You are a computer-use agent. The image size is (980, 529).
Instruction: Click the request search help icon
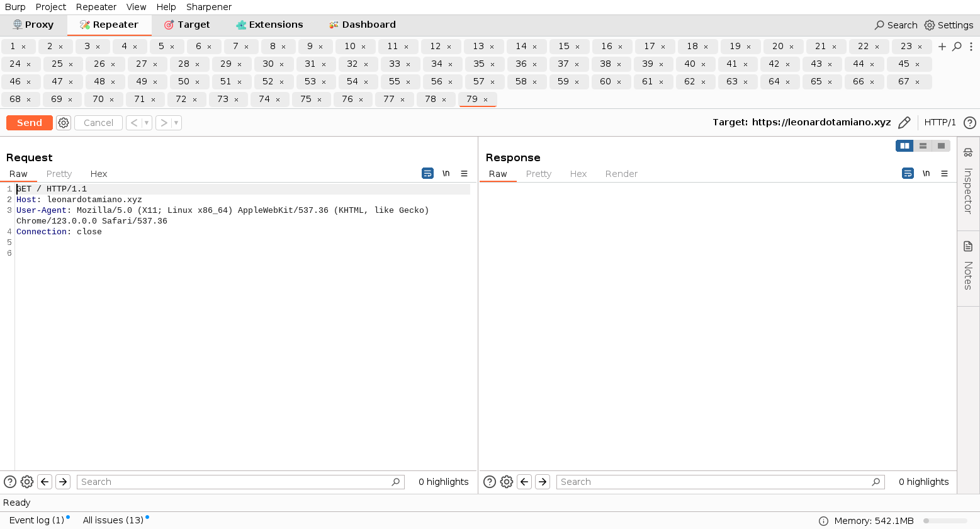(10, 482)
